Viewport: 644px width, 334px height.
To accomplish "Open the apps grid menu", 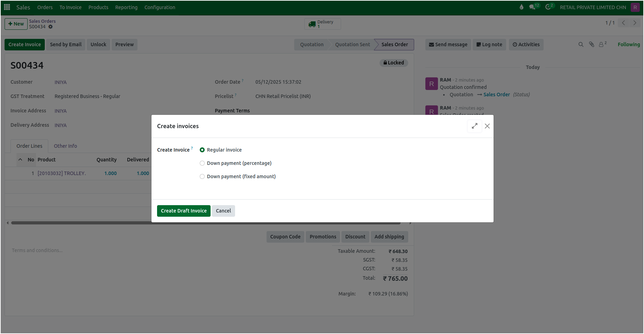I will 6,7.
